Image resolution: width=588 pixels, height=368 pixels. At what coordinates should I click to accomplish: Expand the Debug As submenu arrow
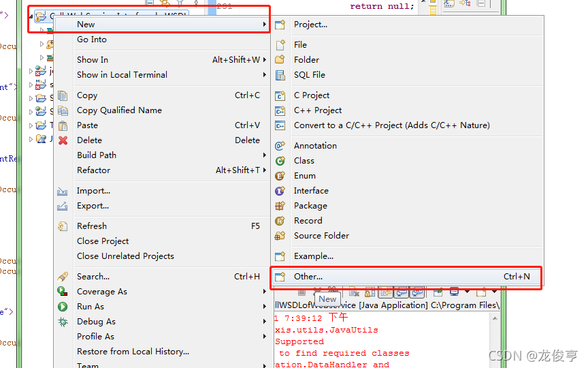click(x=264, y=322)
